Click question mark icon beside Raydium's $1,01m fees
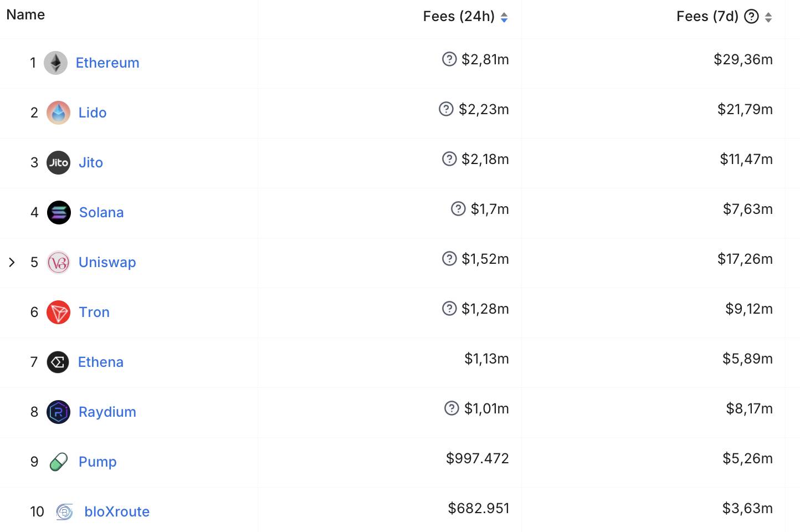800x532 pixels. [452, 408]
